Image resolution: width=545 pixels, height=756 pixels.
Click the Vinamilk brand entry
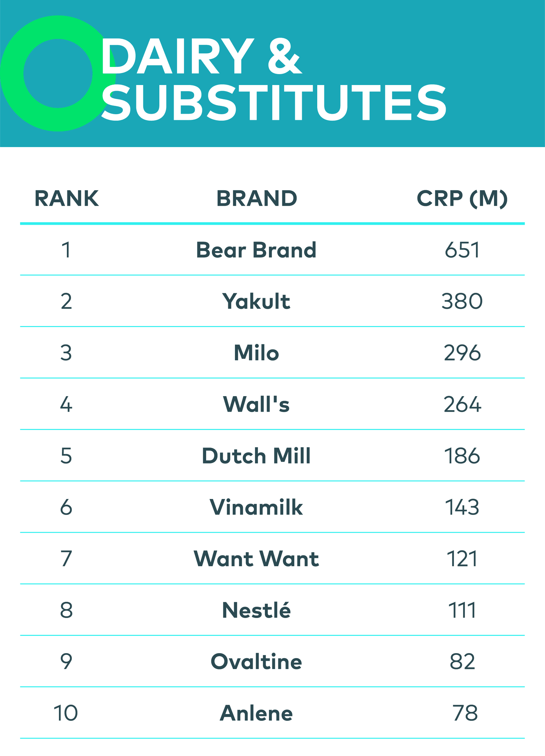pyautogui.click(x=256, y=507)
